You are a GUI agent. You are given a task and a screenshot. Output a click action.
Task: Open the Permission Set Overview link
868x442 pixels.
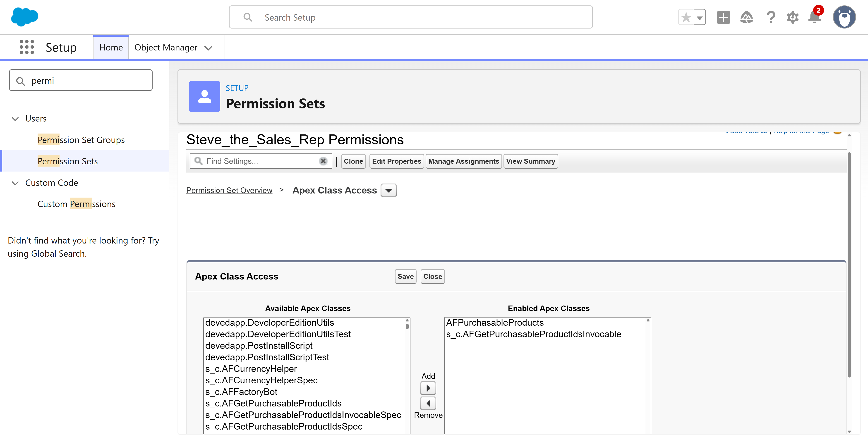[229, 190]
